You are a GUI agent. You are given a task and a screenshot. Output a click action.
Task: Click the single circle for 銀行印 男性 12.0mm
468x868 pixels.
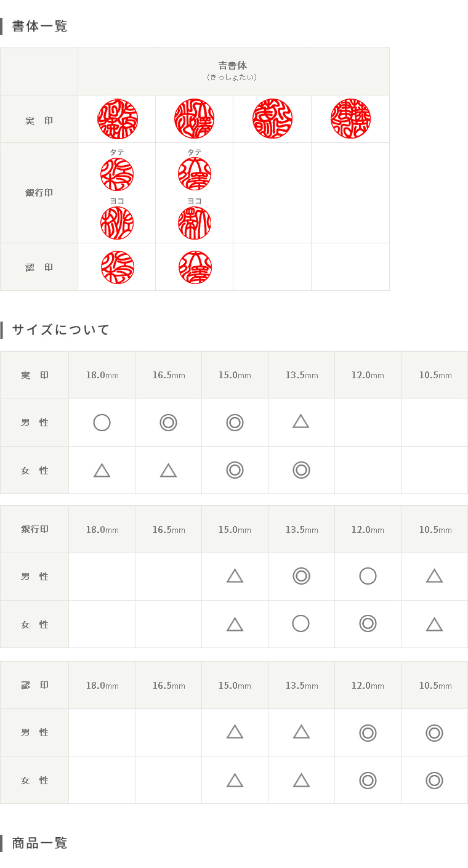coord(368,576)
